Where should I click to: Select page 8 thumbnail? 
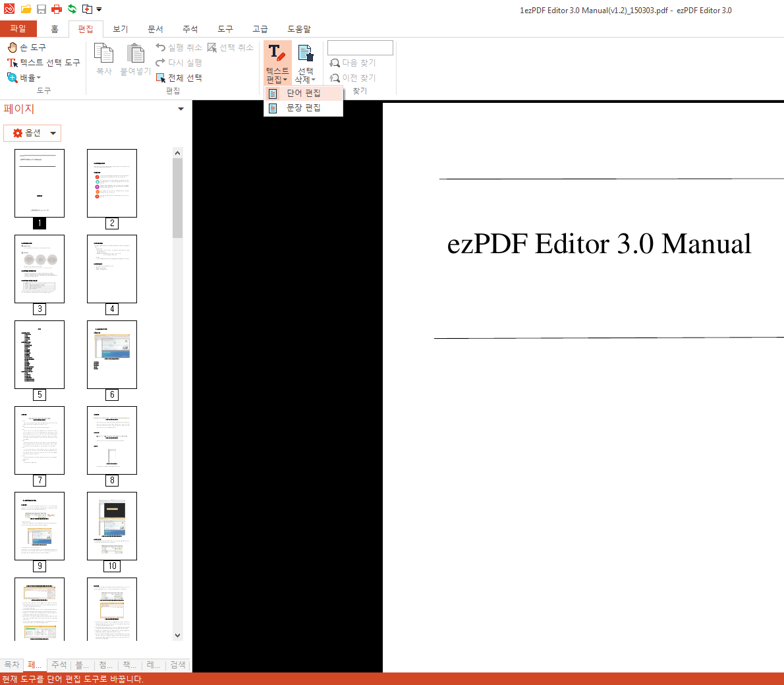(112, 440)
